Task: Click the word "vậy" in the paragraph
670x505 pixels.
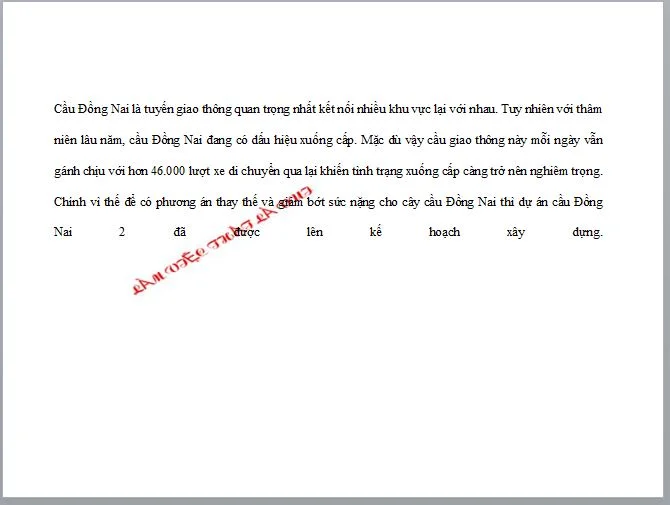Action: point(414,141)
